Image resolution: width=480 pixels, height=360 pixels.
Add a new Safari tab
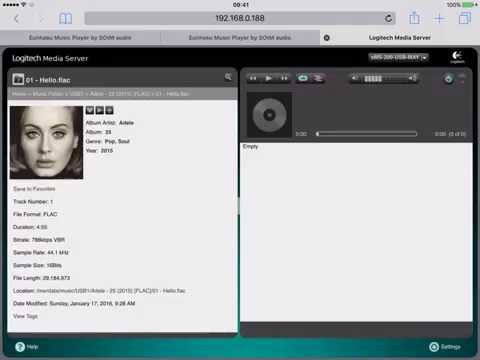(x=440, y=19)
